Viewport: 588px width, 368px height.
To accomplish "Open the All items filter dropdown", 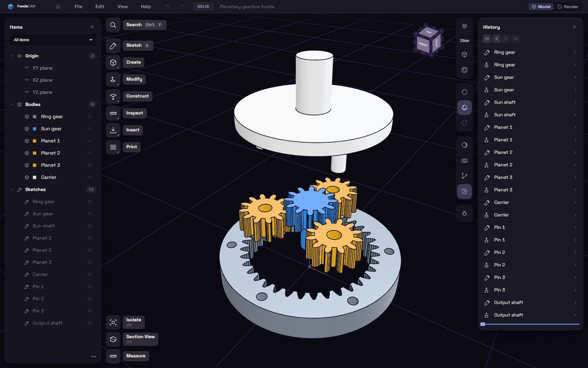I will 53,40.
